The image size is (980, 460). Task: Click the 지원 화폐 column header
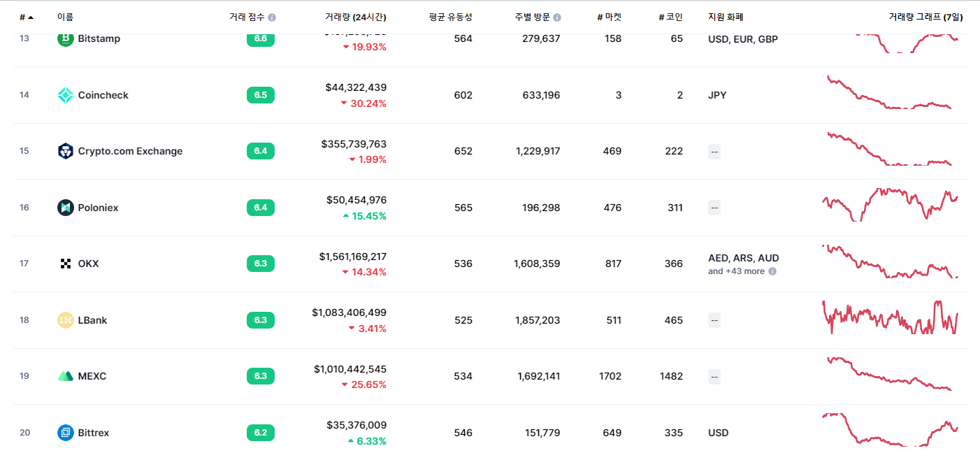(x=726, y=17)
